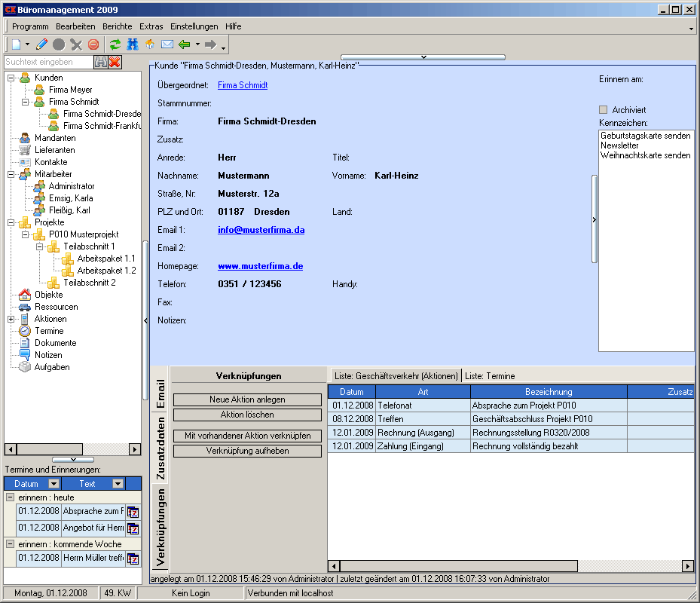This screenshot has width=700, height=603.
Task: Click the house home icon in toolbar
Action: click(150, 44)
